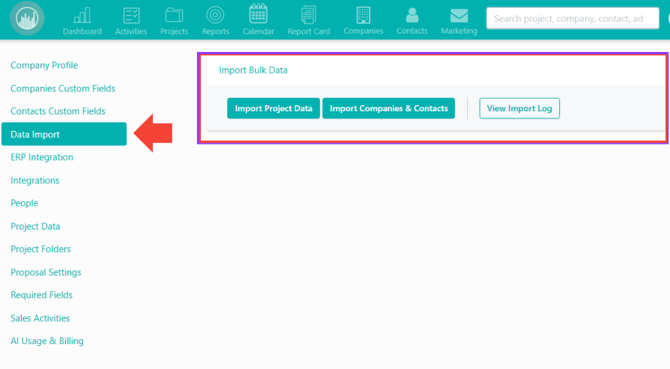Click Import Companies & Contacts button
Image resolution: width=670 pixels, height=369 pixels.
[x=388, y=108]
